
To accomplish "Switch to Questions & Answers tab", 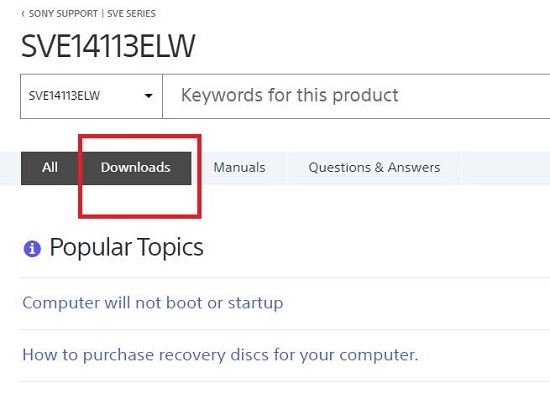I will (x=374, y=168).
